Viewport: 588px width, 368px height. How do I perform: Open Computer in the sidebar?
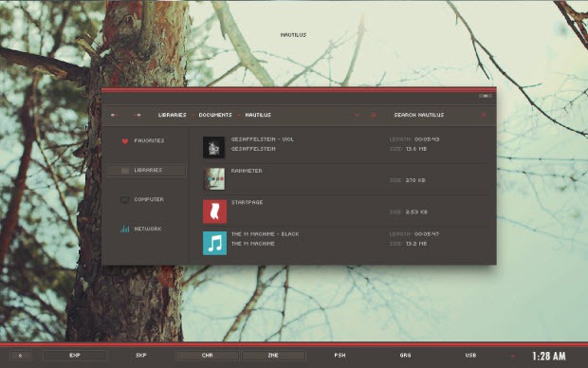tap(149, 199)
